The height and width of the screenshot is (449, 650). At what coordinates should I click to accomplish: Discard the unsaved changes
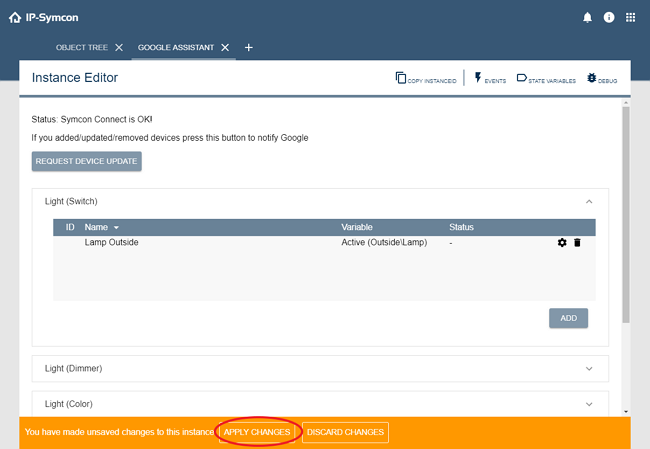click(x=345, y=432)
